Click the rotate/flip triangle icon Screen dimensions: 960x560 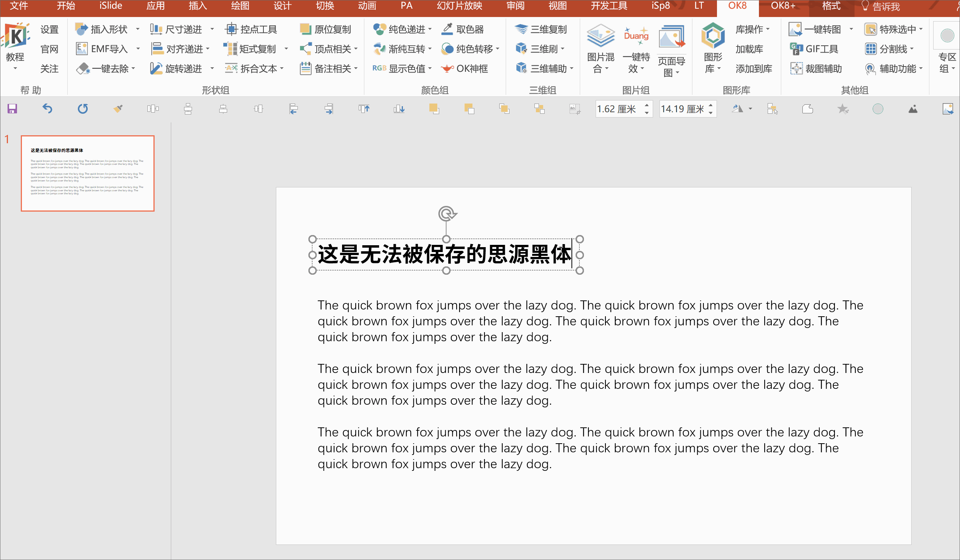click(737, 109)
